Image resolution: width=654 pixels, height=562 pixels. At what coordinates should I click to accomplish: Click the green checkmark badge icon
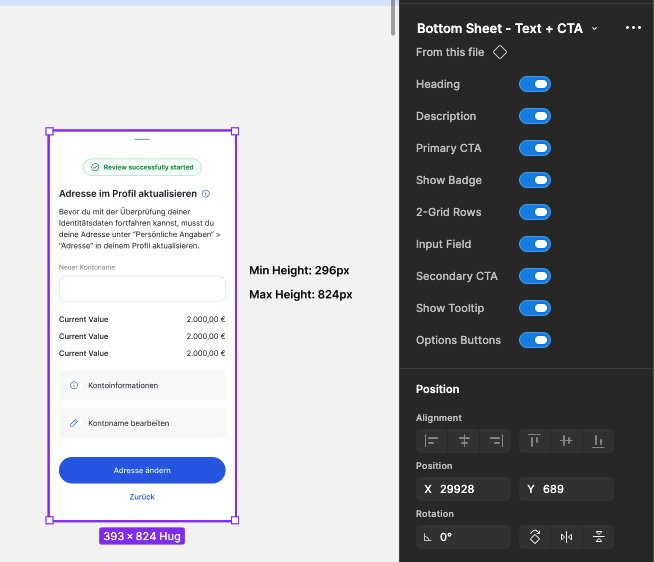[x=95, y=167]
